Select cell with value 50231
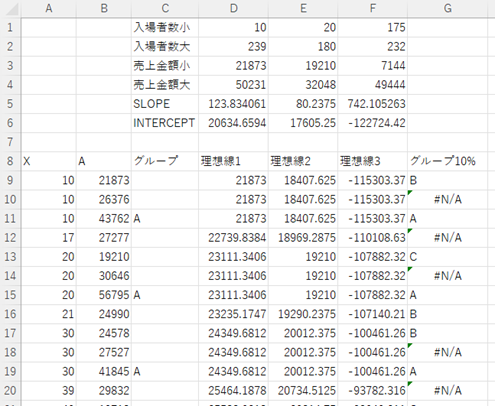 click(233, 85)
